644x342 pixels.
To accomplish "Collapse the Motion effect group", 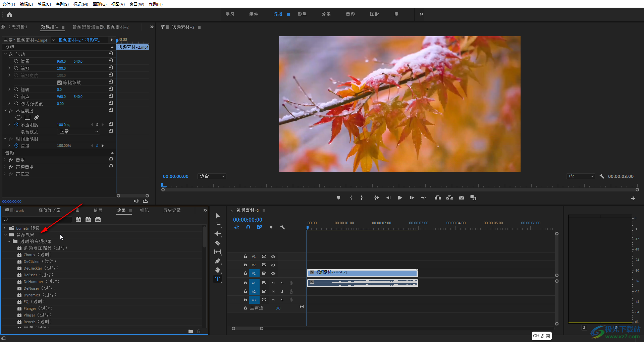I will 5,54.
